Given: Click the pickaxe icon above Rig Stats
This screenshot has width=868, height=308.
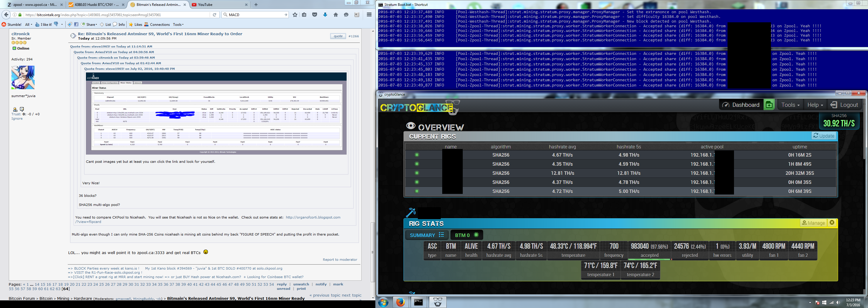Looking at the screenshot, I should pyautogui.click(x=411, y=213).
